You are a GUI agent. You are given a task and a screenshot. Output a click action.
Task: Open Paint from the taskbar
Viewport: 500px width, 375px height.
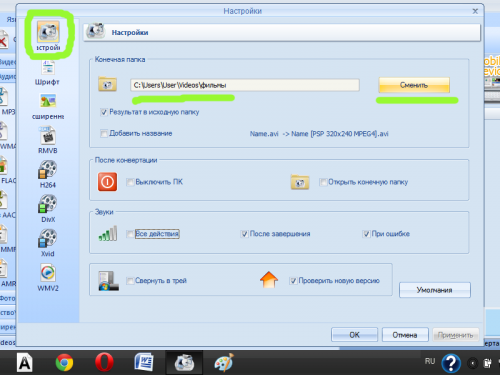(x=224, y=362)
